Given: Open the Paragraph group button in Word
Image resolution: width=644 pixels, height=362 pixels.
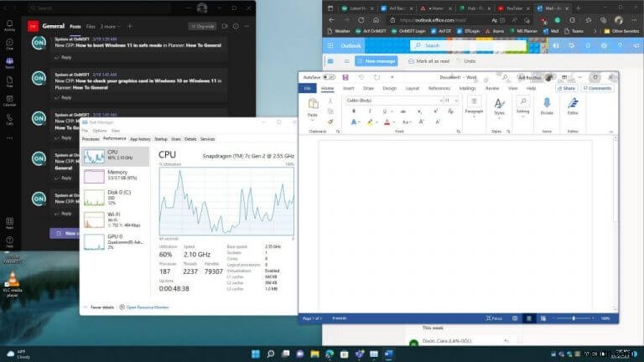Looking at the screenshot, I should [474, 105].
